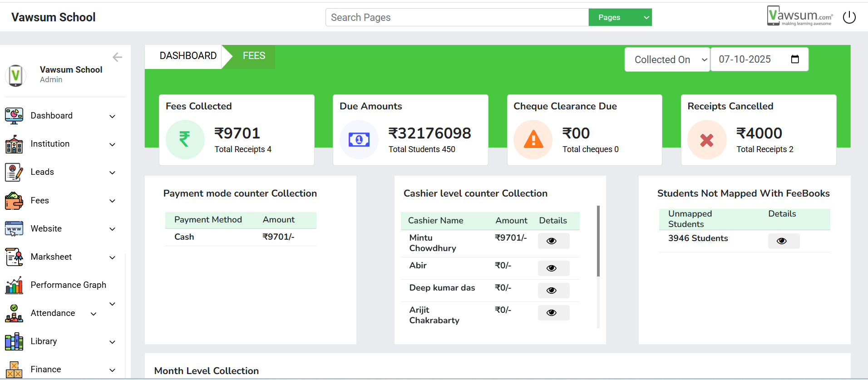Open the Finance sidebar link
The width and height of the screenshot is (868, 380).
click(x=46, y=370)
